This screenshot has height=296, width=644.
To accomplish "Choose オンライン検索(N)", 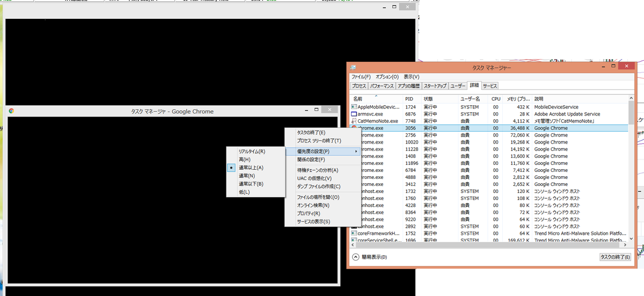I will point(323,205).
